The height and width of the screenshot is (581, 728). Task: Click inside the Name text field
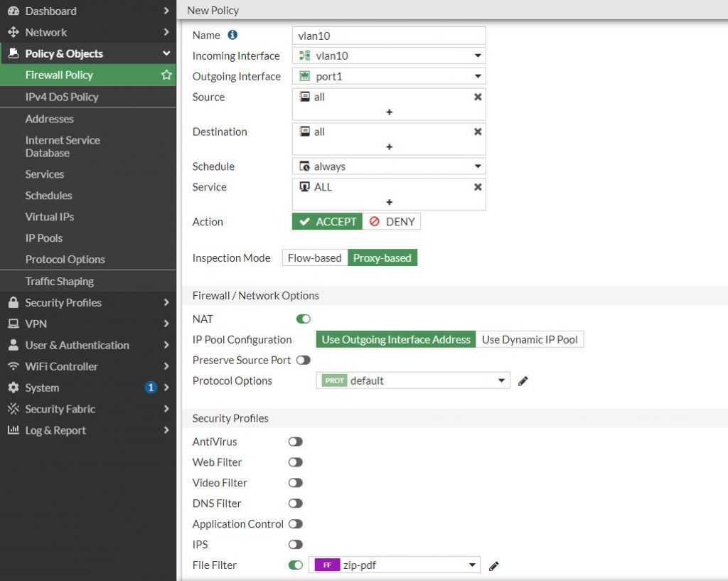pos(388,35)
